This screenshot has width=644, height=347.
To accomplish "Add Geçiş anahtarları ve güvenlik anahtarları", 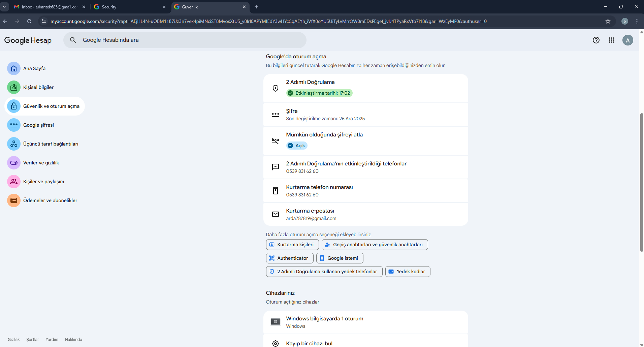I will coord(375,245).
